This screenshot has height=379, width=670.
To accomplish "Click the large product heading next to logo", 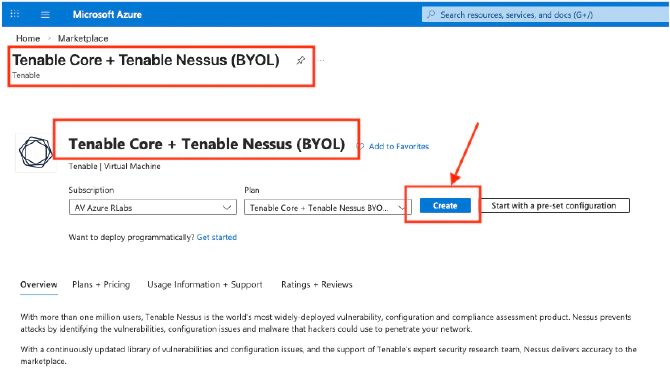I will click(207, 144).
